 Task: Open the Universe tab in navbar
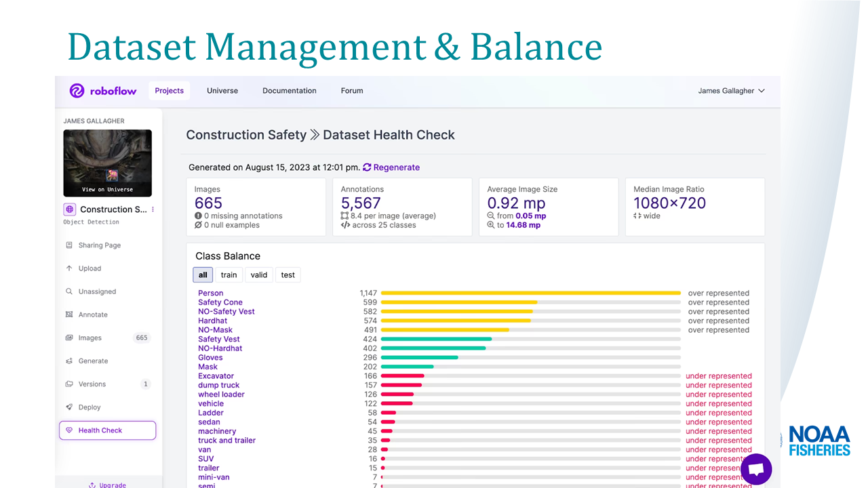click(x=222, y=91)
